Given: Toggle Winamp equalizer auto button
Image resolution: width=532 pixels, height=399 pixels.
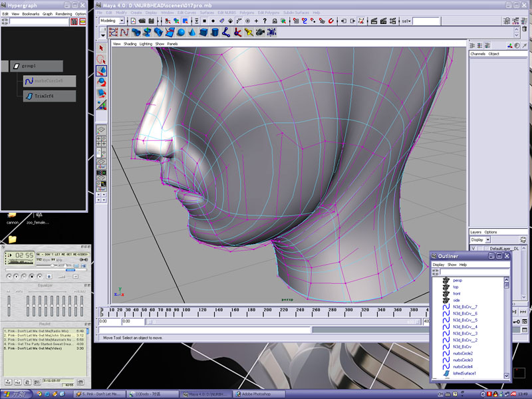Looking at the screenshot, I should tap(19, 291).
